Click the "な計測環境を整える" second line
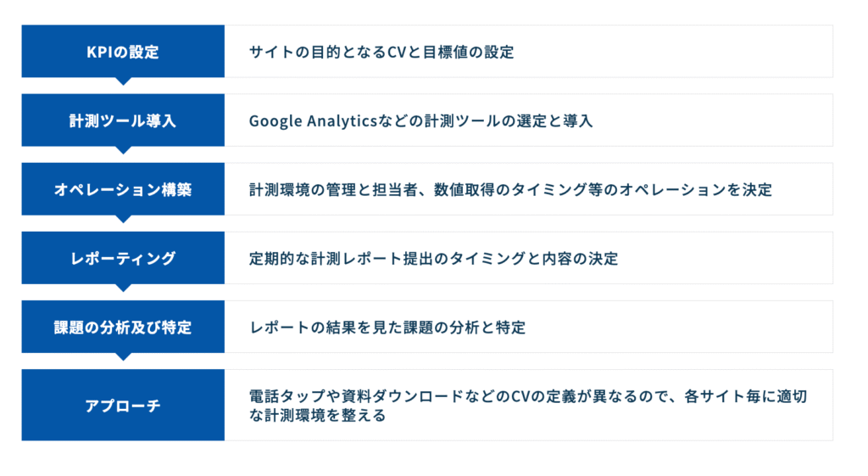The image size is (868, 476). coord(317,416)
